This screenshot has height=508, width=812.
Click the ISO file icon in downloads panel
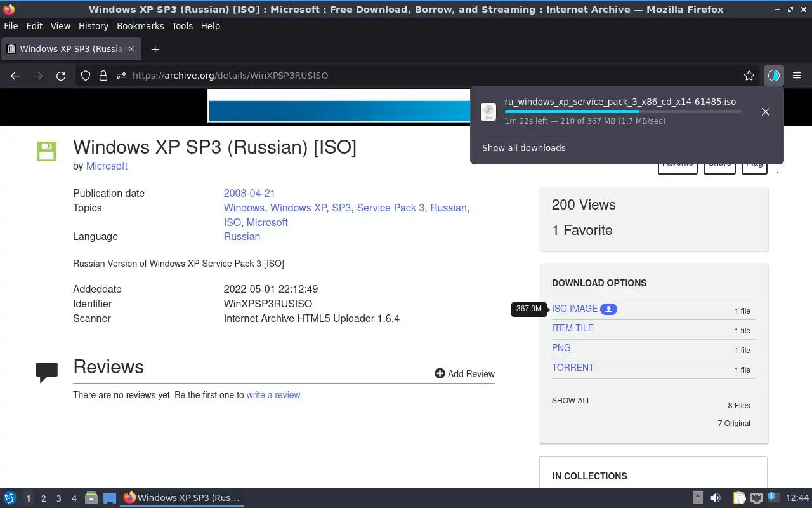click(x=488, y=112)
